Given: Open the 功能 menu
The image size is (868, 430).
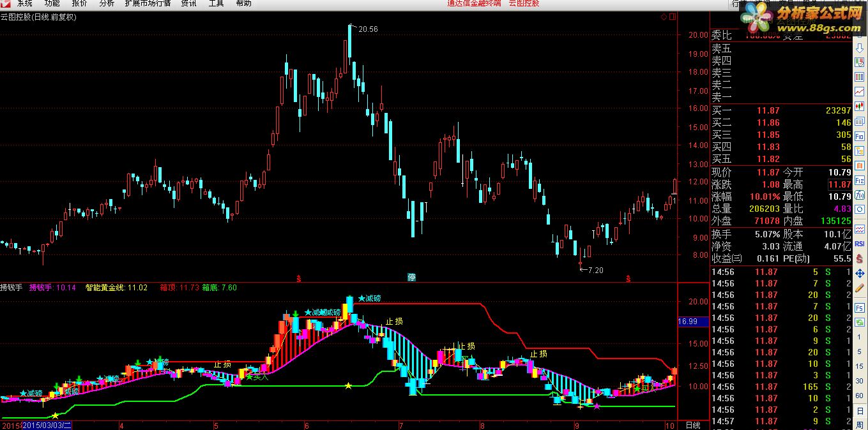Looking at the screenshot, I should 52,3.
